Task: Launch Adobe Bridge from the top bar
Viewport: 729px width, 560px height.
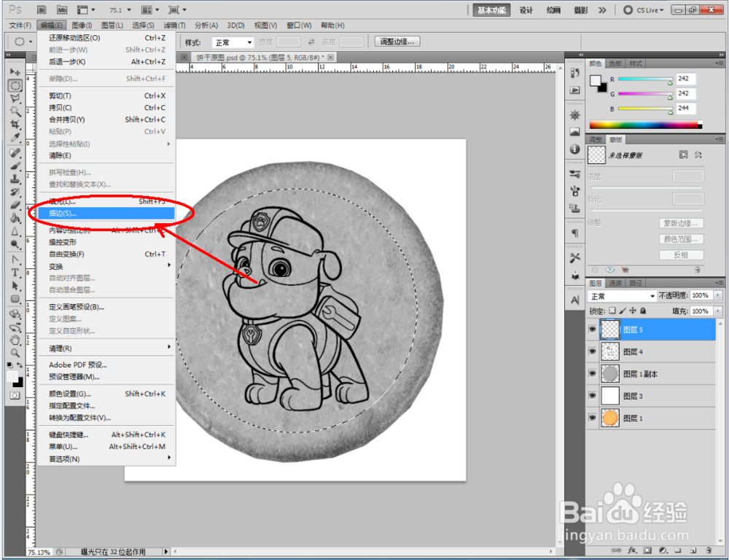Action: 42,9
